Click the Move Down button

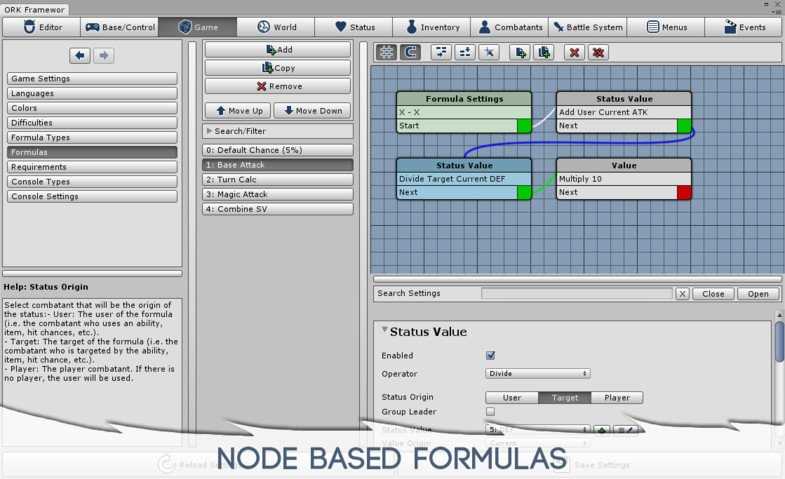pos(312,111)
